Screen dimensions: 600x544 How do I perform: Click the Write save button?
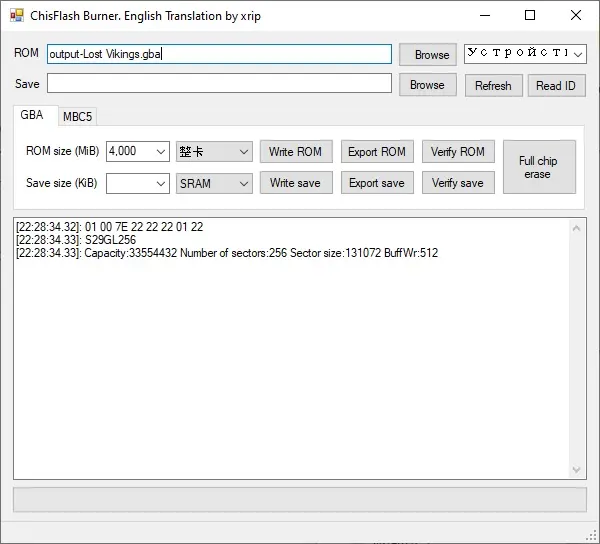click(296, 183)
